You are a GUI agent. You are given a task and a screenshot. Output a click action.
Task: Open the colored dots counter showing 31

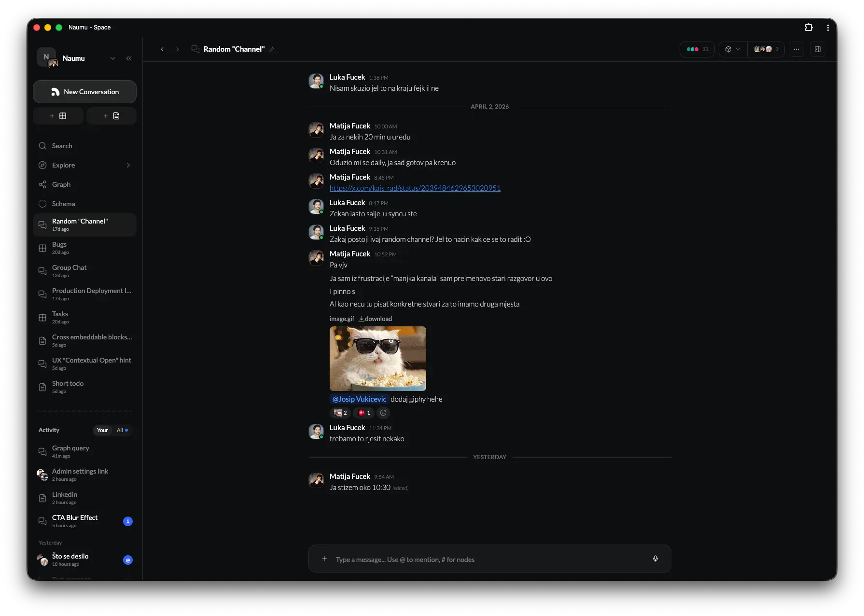pos(697,49)
